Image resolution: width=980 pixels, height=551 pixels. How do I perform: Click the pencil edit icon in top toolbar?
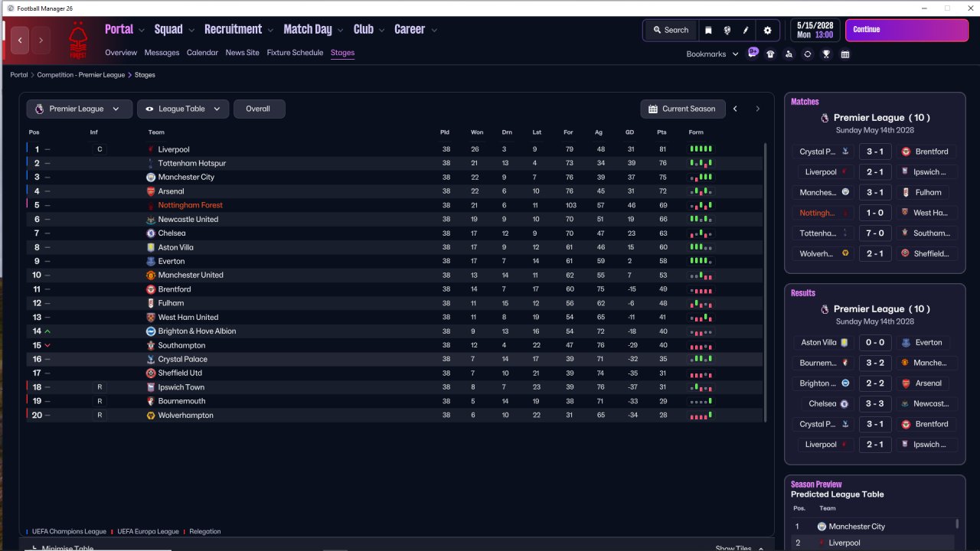coord(746,30)
